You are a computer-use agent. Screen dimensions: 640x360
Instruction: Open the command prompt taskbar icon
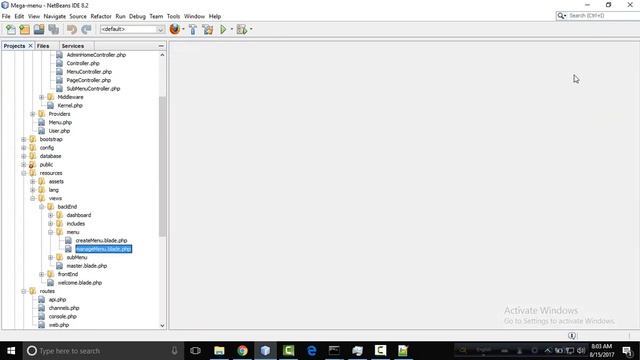pyautogui.click(x=334, y=351)
